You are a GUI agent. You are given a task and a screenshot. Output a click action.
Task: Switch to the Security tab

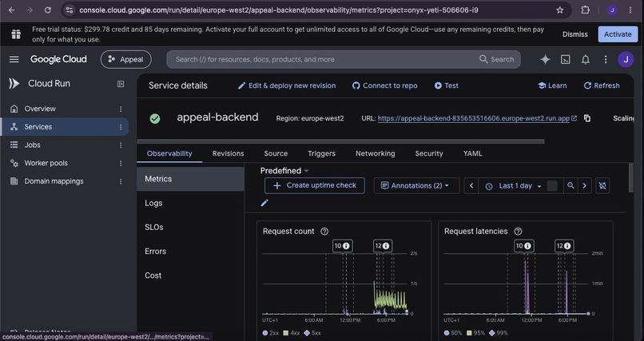click(x=429, y=153)
